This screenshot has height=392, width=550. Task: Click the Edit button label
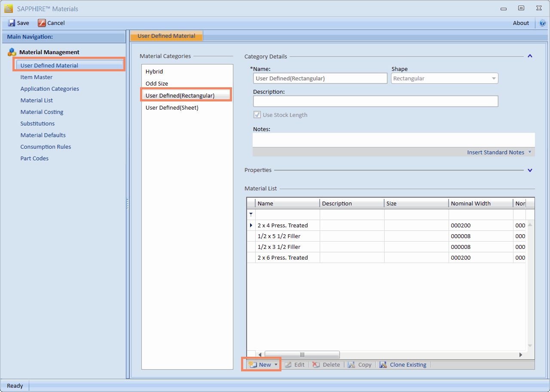(299, 364)
